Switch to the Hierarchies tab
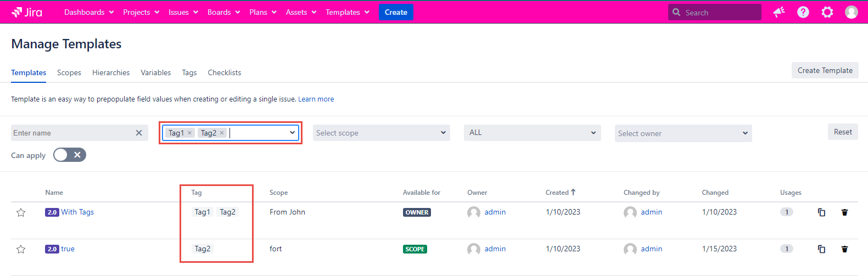 [111, 72]
